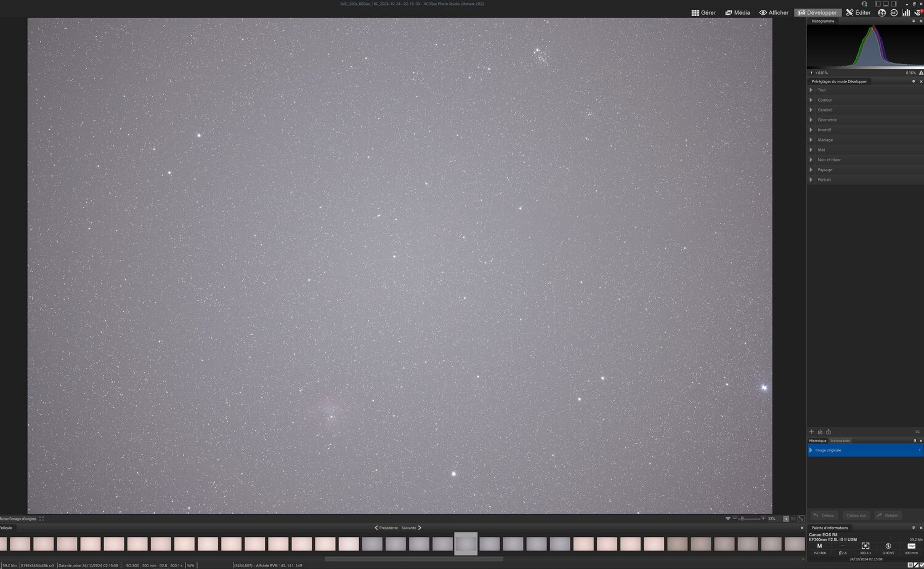Select Image originale history entry
This screenshot has height=569, width=924.
865,450
